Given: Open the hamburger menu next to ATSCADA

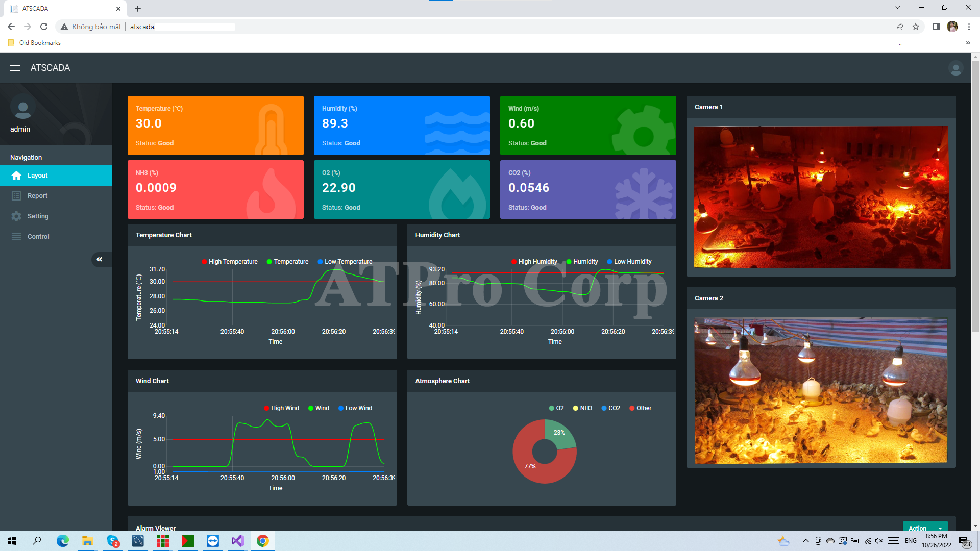Looking at the screenshot, I should [15, 68].
